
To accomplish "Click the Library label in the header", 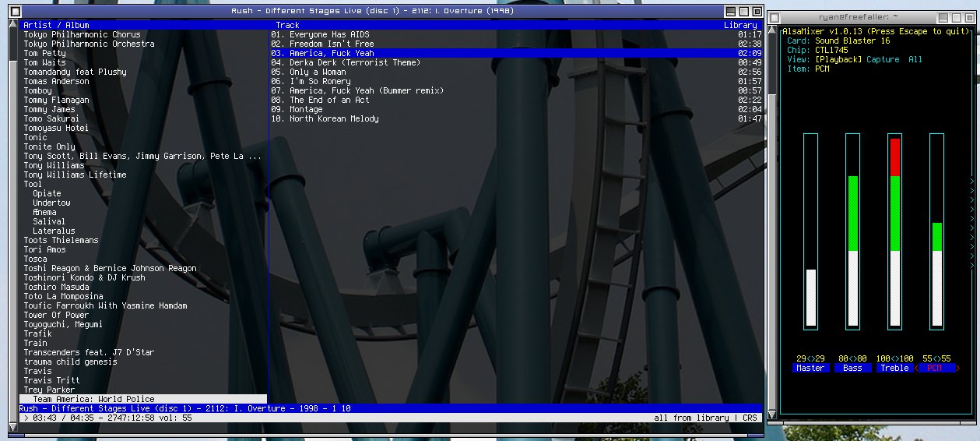I will tap(740, 25).
